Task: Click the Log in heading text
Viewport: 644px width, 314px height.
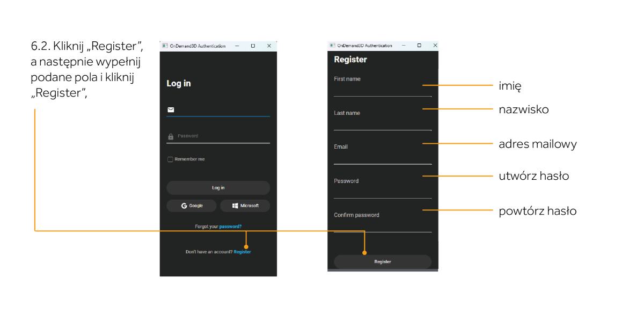Action: click(x=179, y=84)
